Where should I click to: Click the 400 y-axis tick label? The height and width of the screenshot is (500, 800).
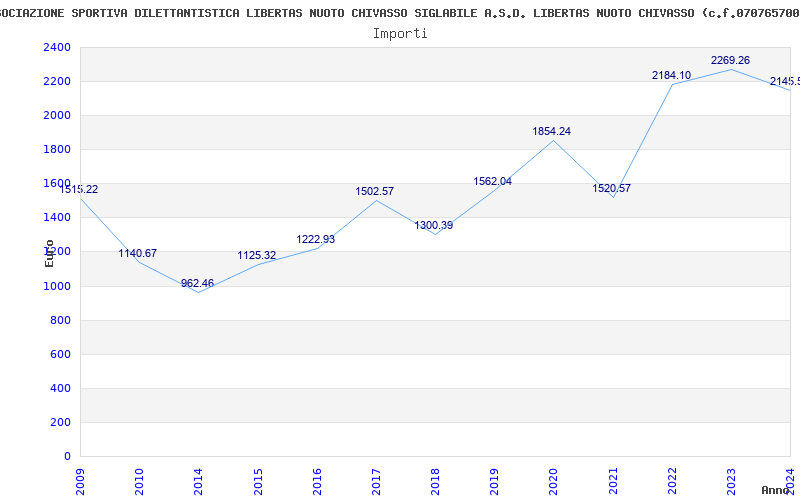61,388
